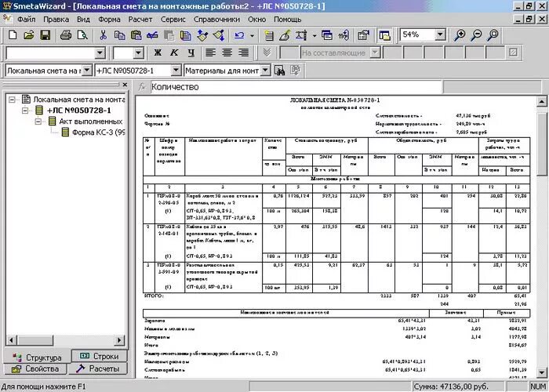The height and width of the screenshot is (392, 549).
Task: Cut with the scissors icon
Action: [103, 35]
